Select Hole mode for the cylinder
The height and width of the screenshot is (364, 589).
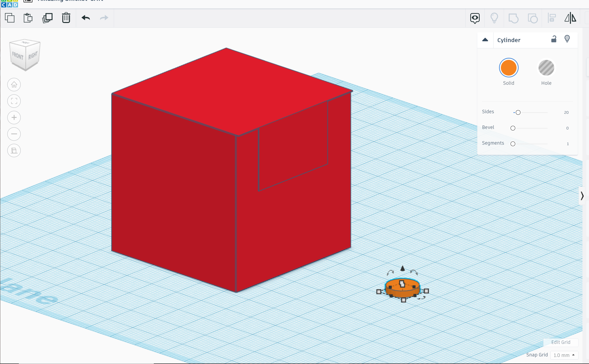[x=546, y=67]
